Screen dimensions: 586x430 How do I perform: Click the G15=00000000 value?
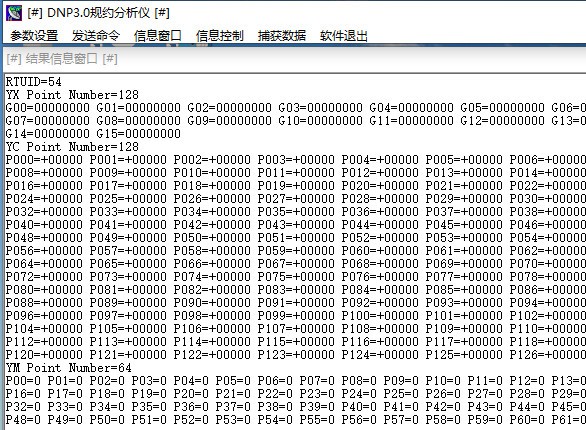tap(138, 134)
